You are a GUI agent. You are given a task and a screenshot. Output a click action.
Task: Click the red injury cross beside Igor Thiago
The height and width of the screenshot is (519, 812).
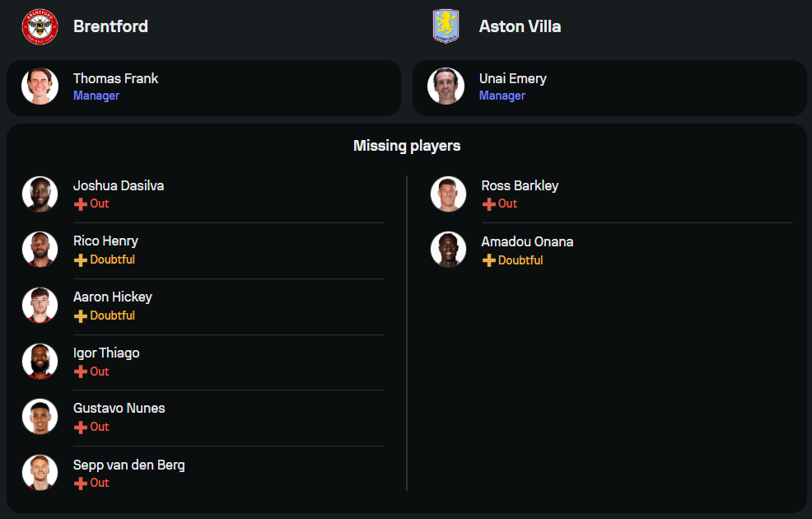click(80, 372)
